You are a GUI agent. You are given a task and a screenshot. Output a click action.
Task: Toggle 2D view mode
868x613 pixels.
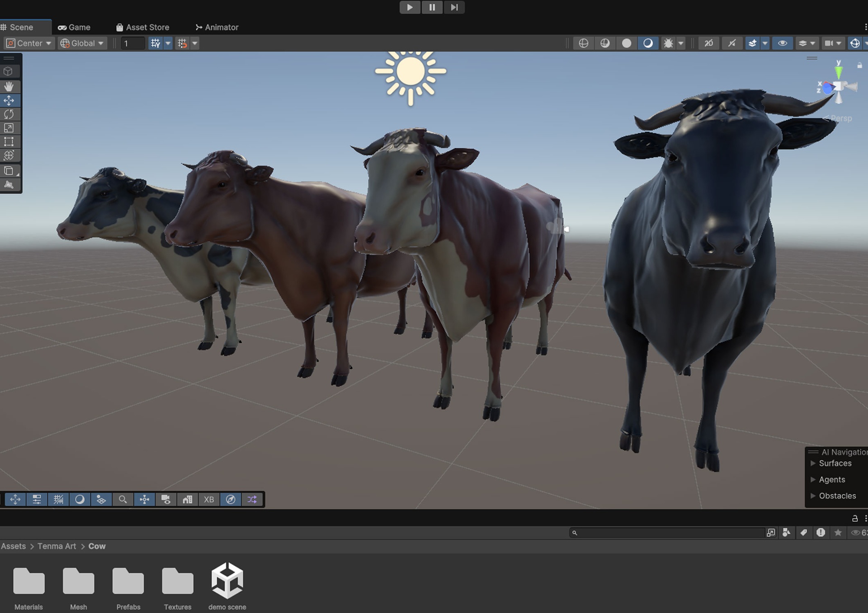coord(708,43)
